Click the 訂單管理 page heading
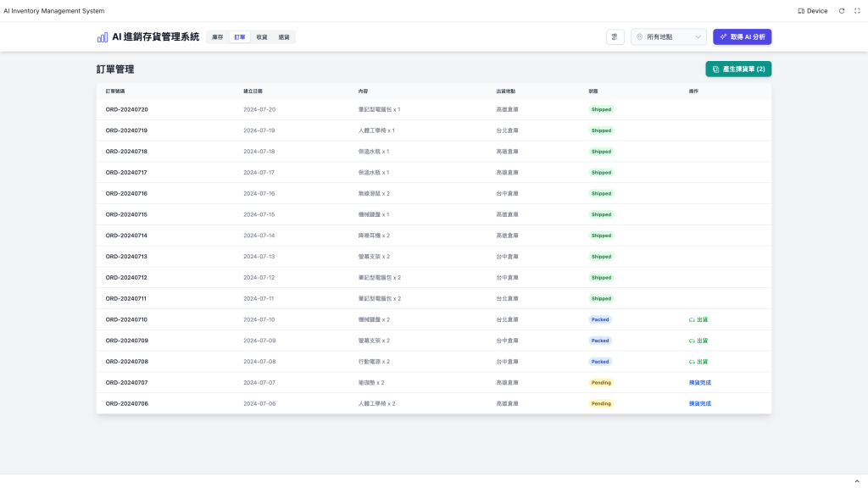Viewport: 868px width, 488px height. coord(115,69)
